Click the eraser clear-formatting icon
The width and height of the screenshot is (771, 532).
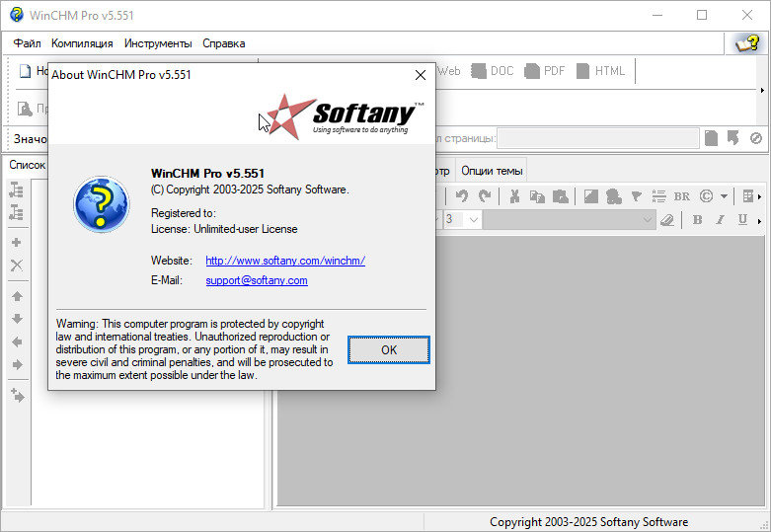[x=666, y=219]
